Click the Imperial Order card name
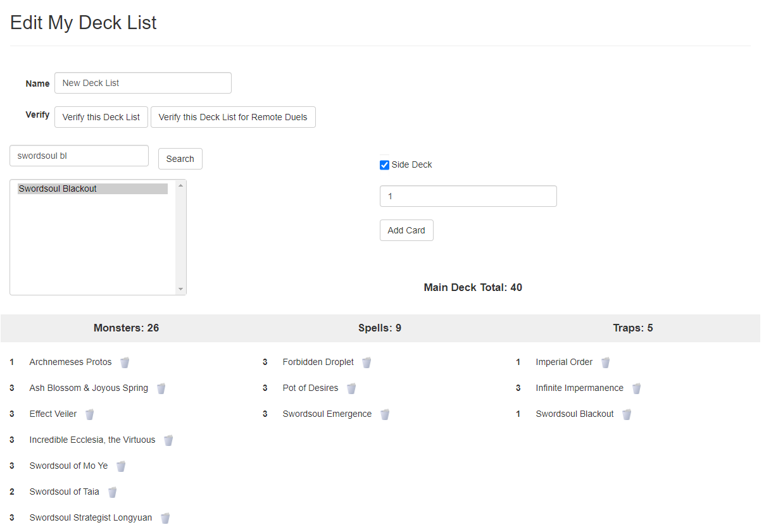Image resolution: width=771 pixels, height=532 pixels. (564, 362)
